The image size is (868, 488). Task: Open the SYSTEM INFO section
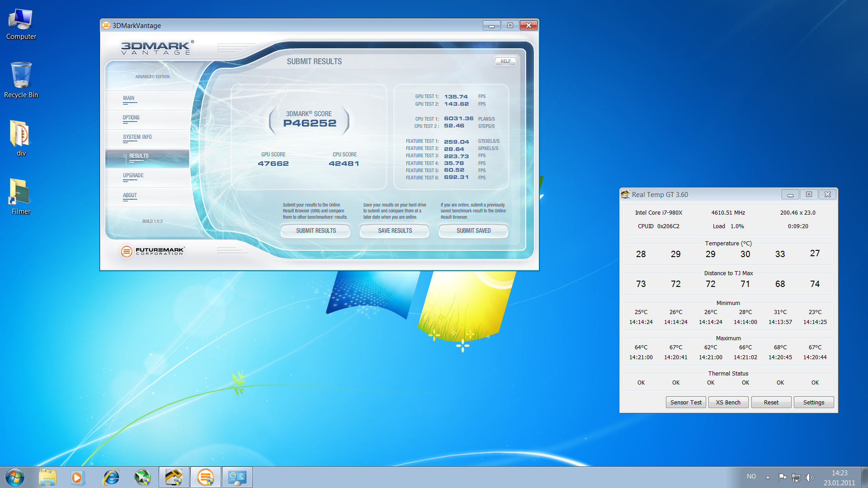click(147, 139)
